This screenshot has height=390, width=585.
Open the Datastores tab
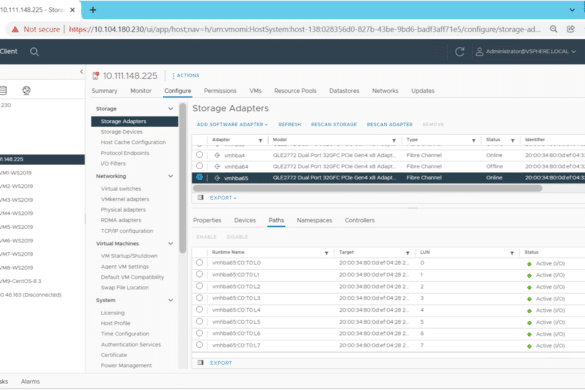(344, 91)
